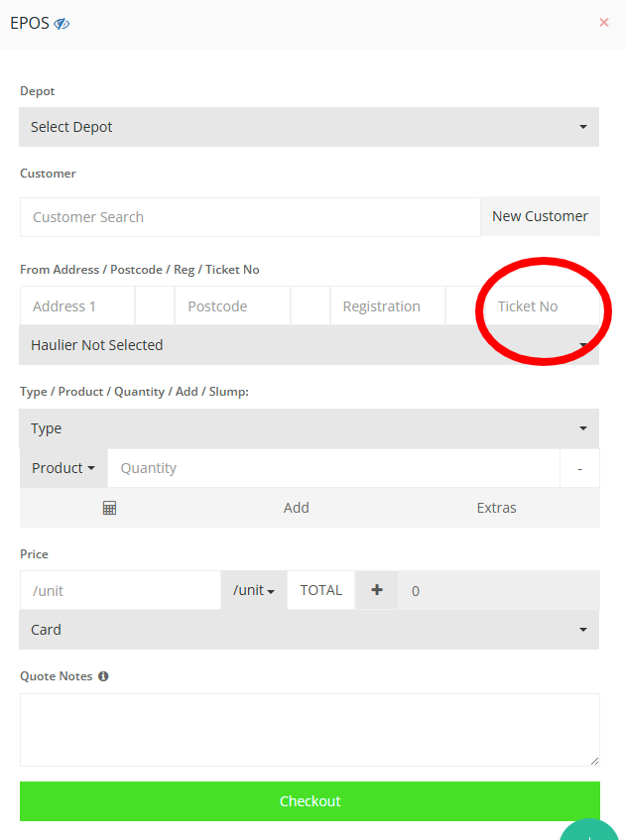Click the Customer Search field
This screenshot has width=625, height=840.
coord(250,217)
